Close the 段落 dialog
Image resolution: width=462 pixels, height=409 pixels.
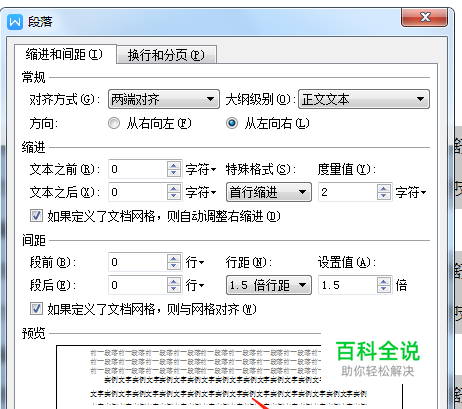425,17
